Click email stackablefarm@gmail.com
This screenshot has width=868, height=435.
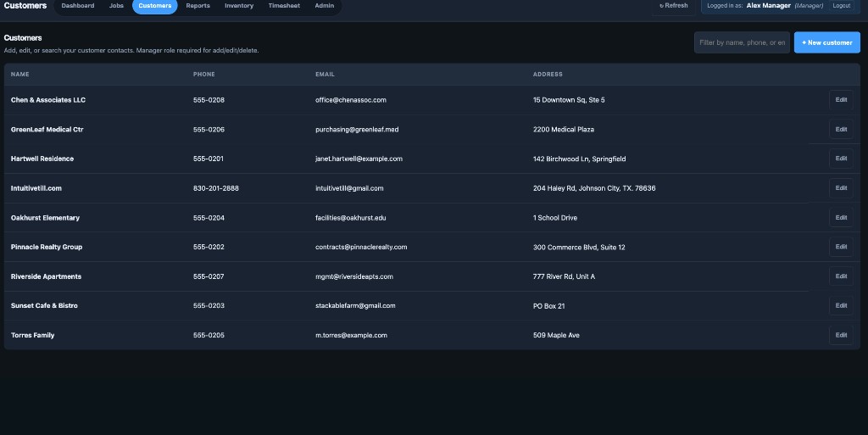click(x=355, y=305)
